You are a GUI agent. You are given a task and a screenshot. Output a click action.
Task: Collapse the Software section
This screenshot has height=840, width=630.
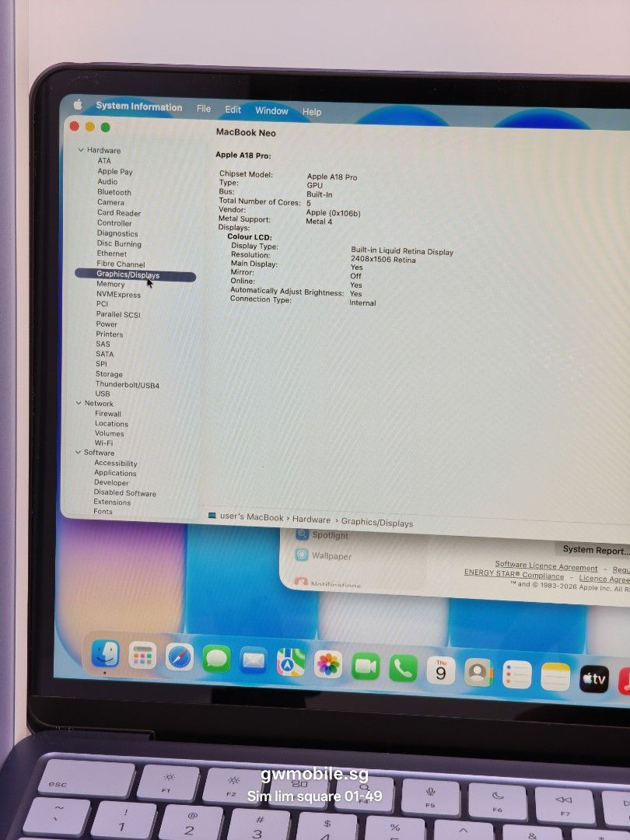pos(78,452)
